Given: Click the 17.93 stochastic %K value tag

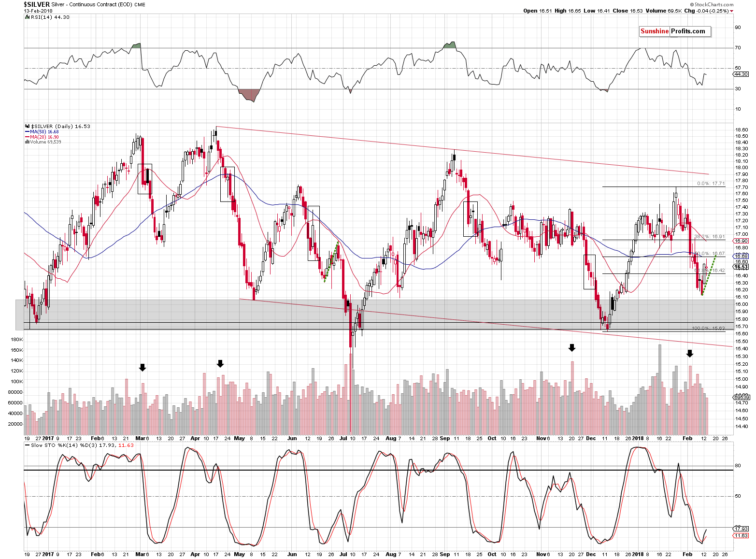Looking at the screenshot, I should point(741,529).
